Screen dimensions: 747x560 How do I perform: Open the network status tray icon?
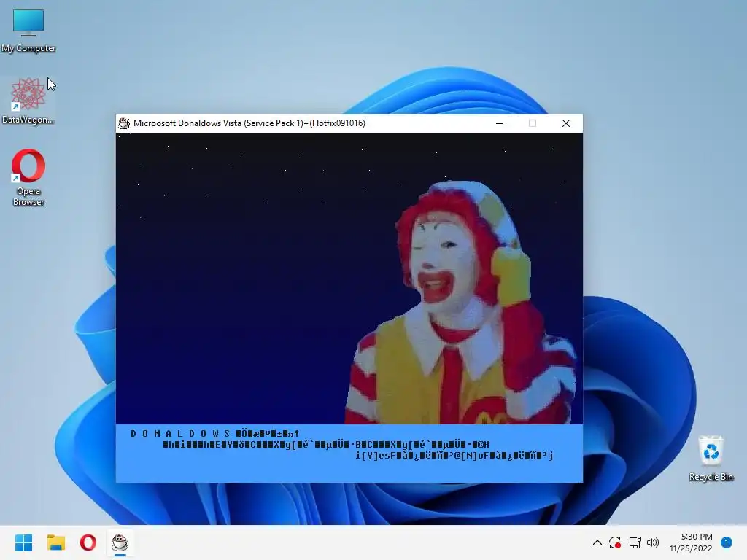(x=635, y=542)
